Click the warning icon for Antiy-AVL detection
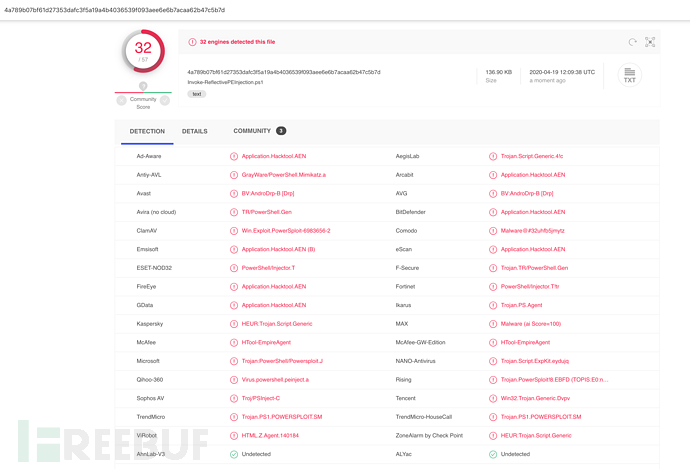Image resolution: width=690 pixels, height=469 pixels. 234,175
